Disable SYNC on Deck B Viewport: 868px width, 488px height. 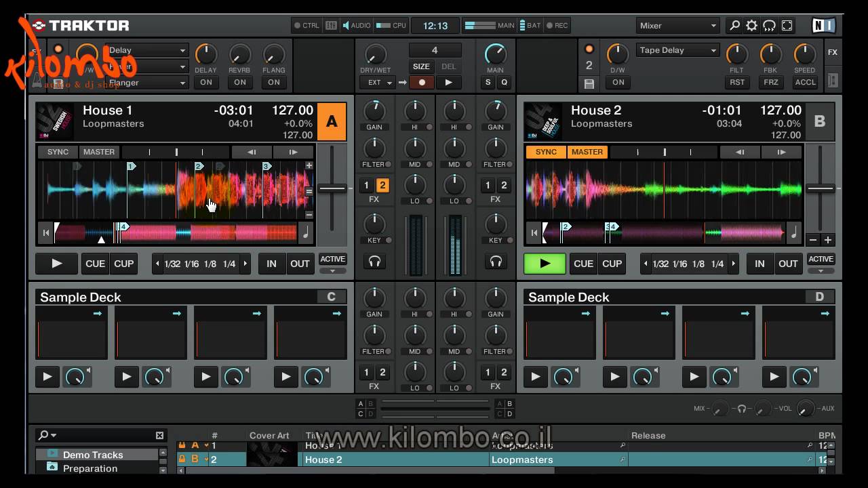[546, 152]
